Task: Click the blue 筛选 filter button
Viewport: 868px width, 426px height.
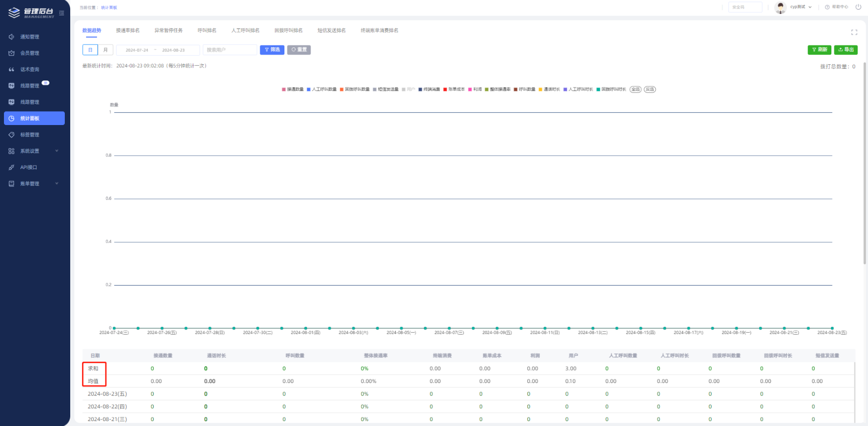Action: (272, 50)
